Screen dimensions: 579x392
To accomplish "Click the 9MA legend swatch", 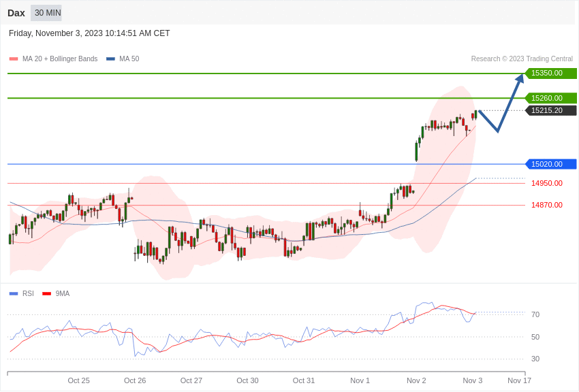I will tap(47, 293).
